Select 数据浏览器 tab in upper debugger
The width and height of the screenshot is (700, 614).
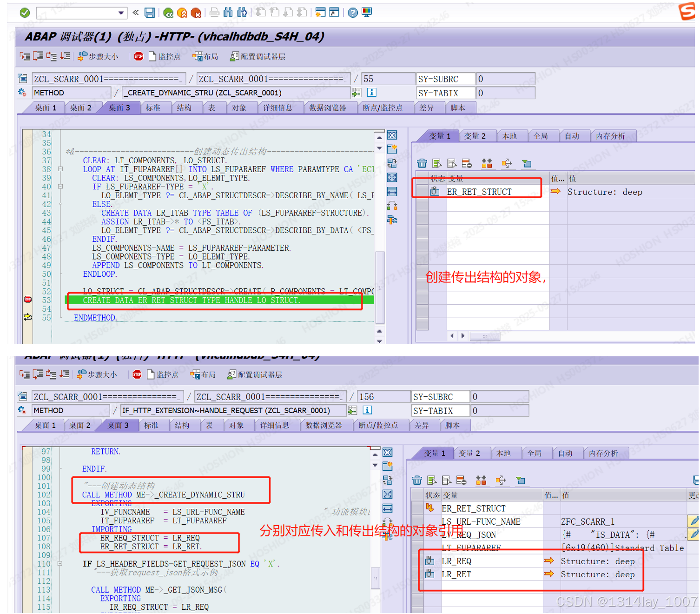(x=328, y=108)
